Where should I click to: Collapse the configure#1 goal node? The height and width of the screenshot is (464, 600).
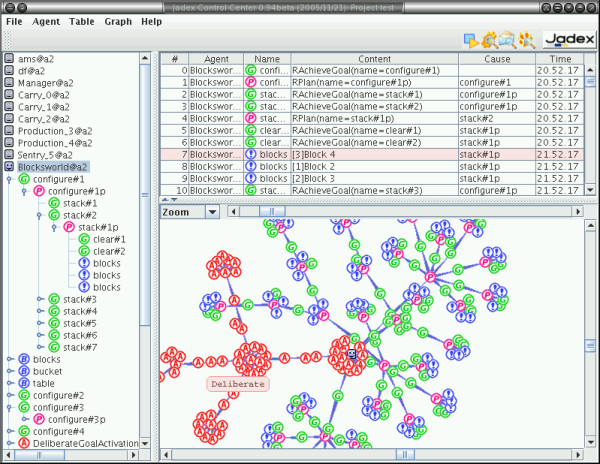click(x=9, y=179)
